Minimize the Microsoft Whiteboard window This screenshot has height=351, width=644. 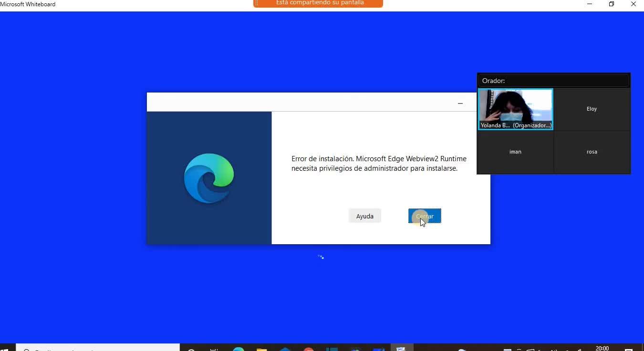tap(590, 4)
